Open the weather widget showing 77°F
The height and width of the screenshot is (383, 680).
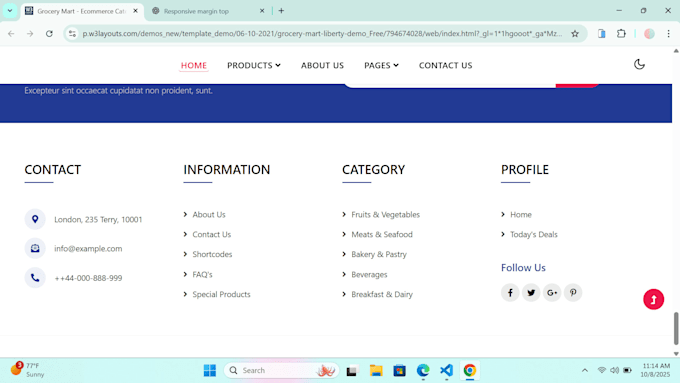point(28,370)
